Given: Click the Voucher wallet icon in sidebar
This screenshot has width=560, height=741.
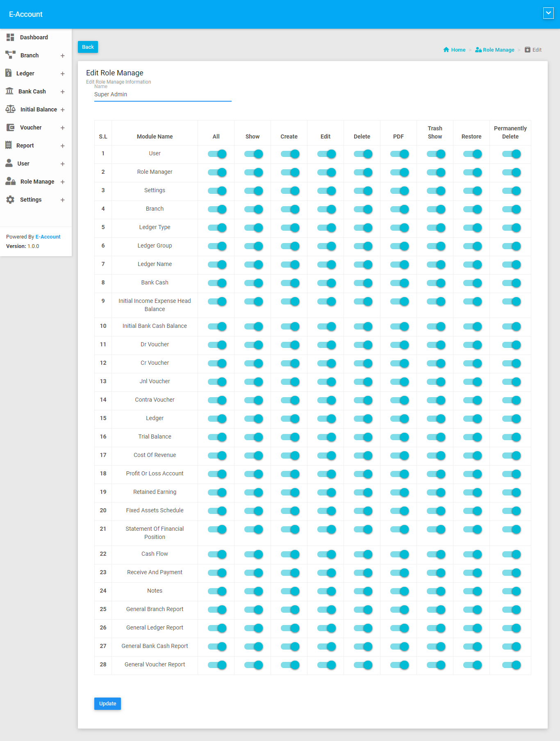Looking at the screenshot, I should pyautogui.click(x=10, y=127).
